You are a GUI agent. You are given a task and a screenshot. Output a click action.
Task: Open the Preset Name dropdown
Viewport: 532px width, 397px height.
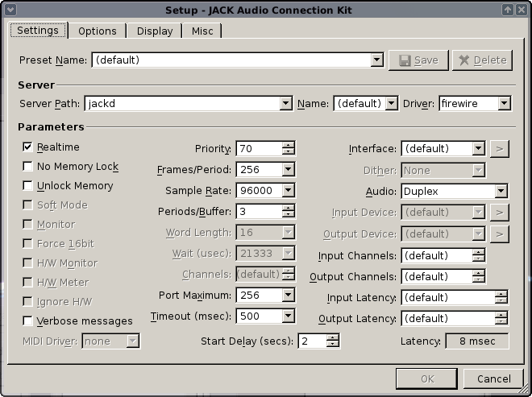[x=376, y=60]
